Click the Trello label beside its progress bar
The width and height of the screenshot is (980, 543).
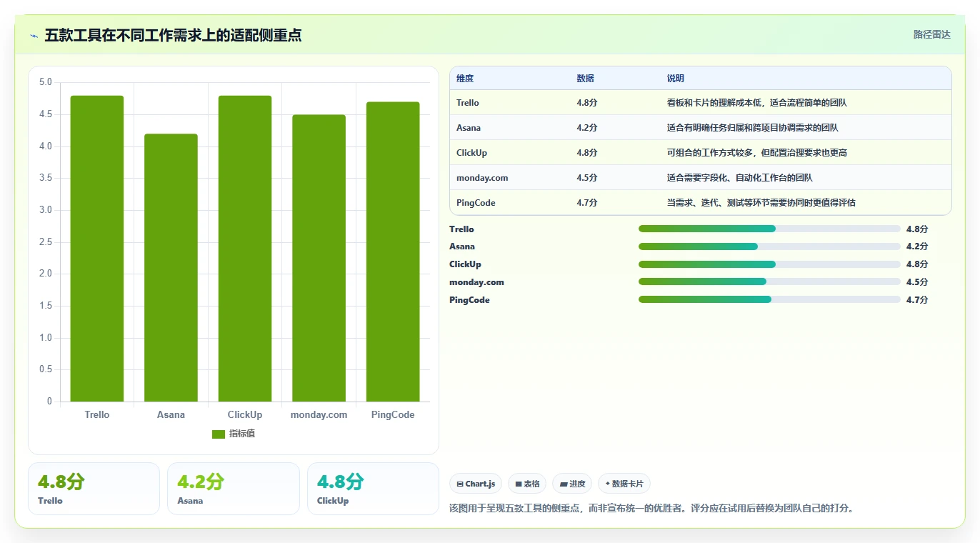point(461,229)
